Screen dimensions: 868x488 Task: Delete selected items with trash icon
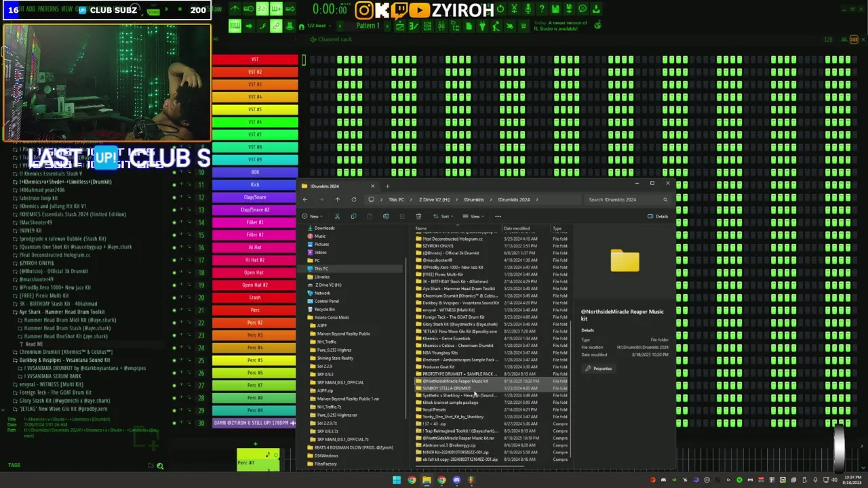418,216
